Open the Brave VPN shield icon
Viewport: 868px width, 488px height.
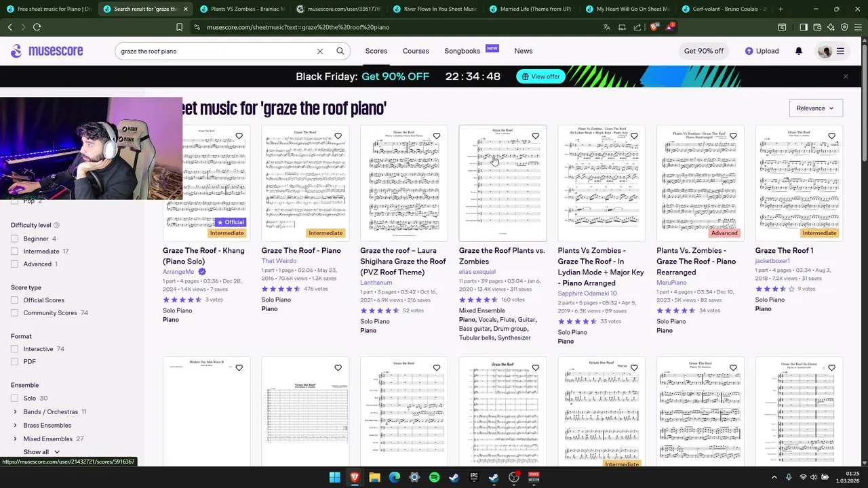pos(844,27)
